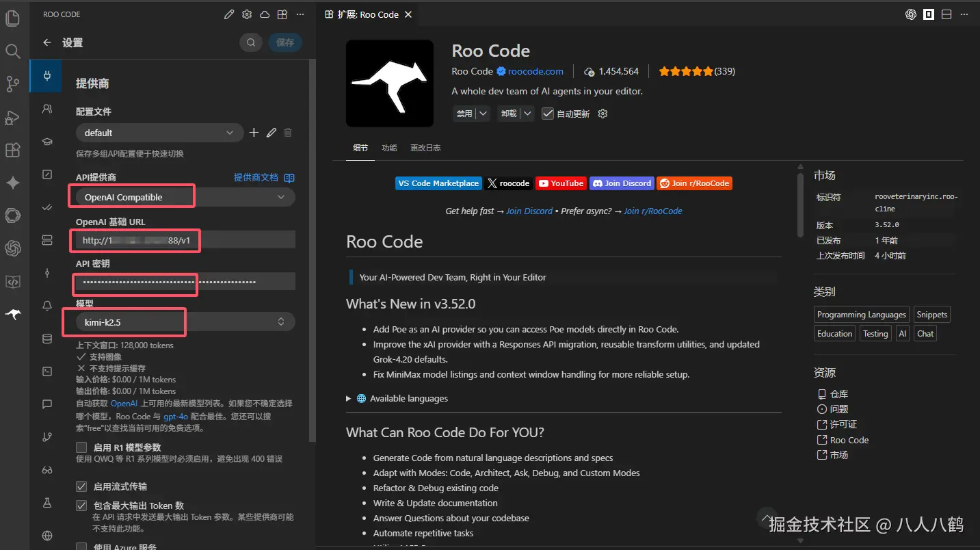Open the Search view in activity bar

pos(12,51)
